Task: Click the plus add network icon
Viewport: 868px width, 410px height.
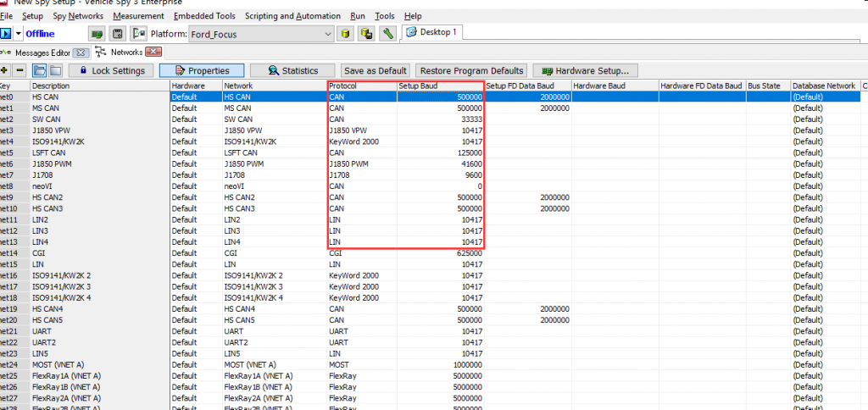Action: pos(5,70)
